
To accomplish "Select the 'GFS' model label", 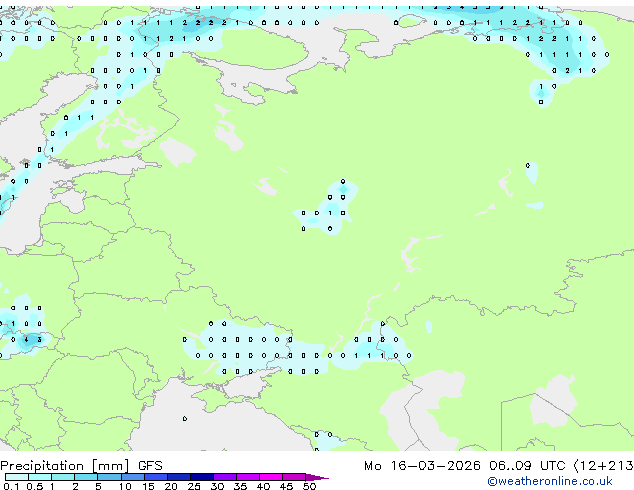I will [150, 466].
